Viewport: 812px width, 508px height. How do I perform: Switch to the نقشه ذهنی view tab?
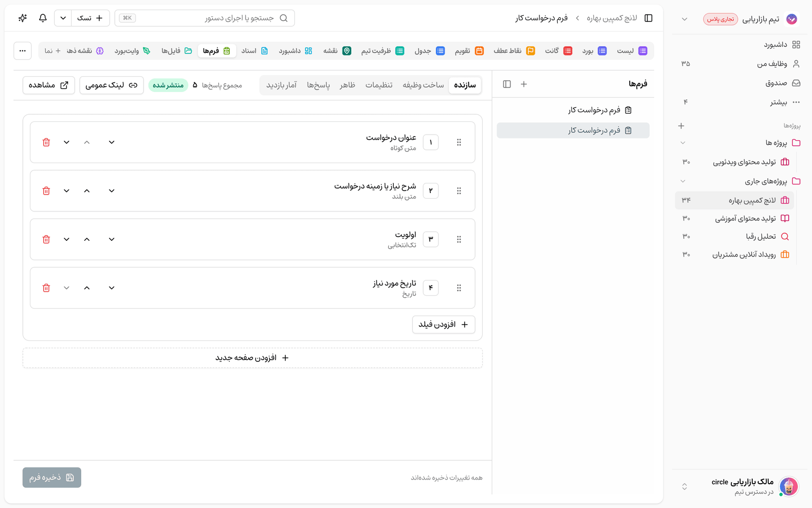click(85, 51)
